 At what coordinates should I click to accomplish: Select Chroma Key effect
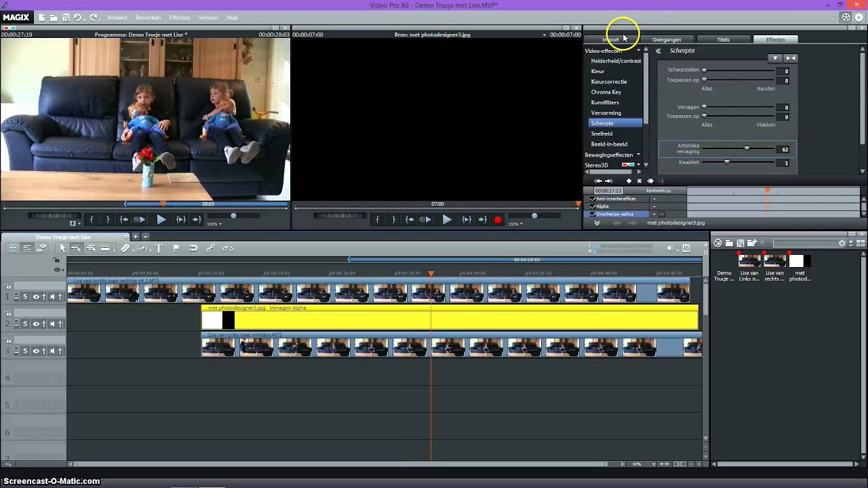click(x=606, y=92)
